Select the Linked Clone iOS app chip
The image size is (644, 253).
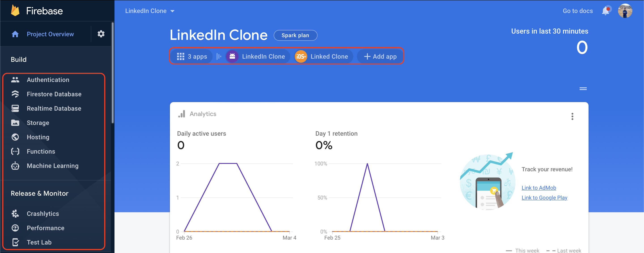(324, 56)
